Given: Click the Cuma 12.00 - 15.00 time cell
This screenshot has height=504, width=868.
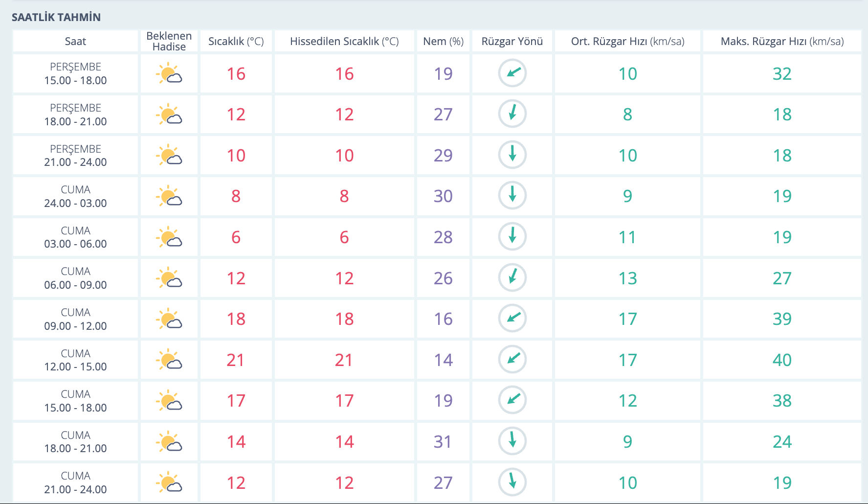Looking at the screenshot, I should [75, 360].
